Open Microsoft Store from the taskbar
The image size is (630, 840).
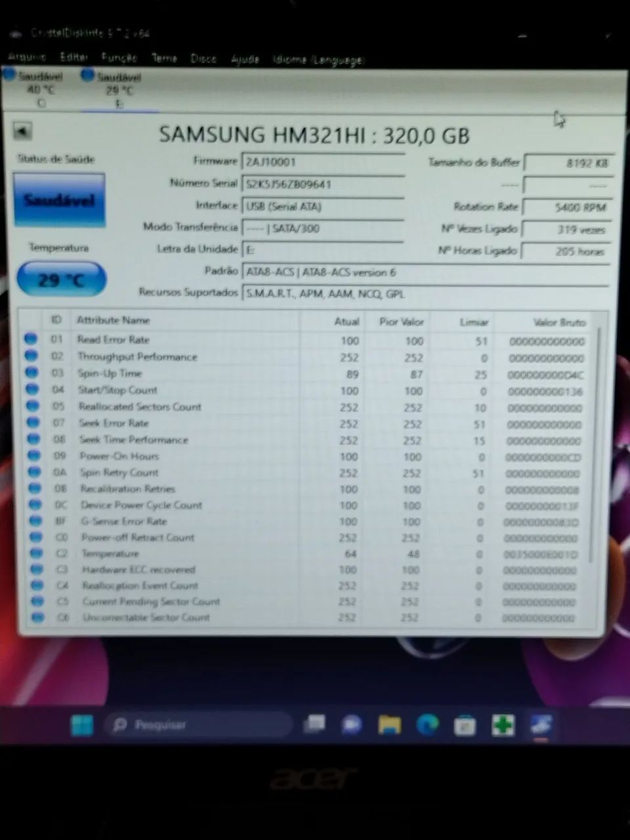(x=465, y=725)
